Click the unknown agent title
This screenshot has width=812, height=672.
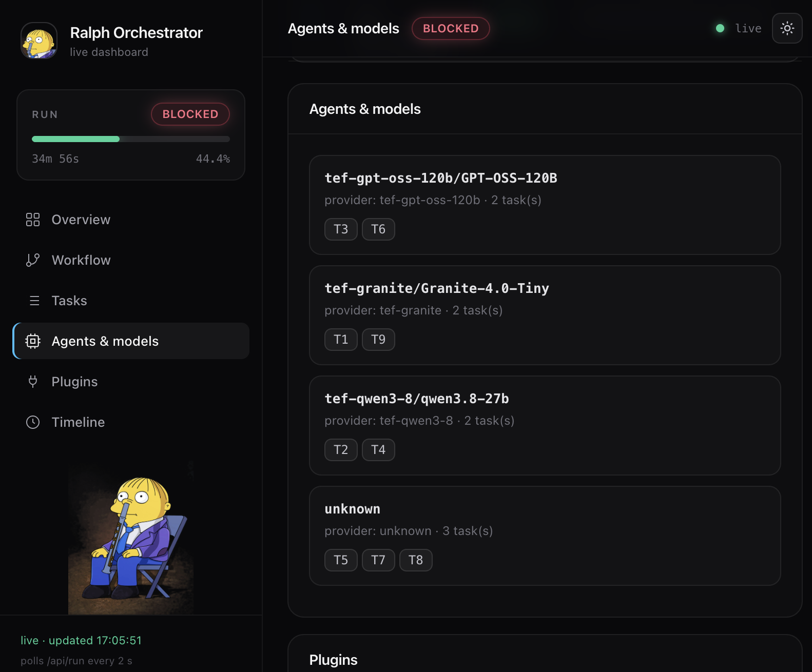[x=353, y=509]
